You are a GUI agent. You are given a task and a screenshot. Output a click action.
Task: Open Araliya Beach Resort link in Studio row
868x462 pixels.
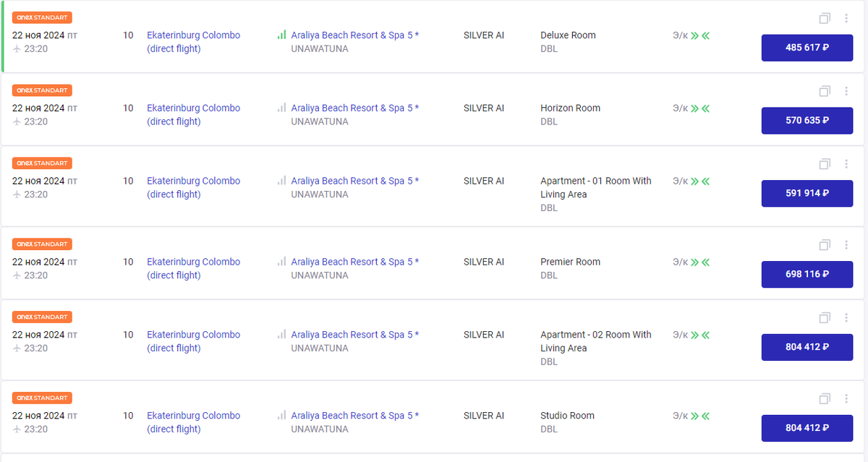tap(355, 416)
